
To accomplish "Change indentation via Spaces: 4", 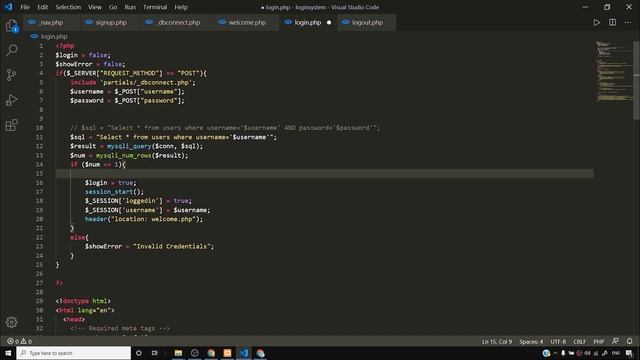I will pos(531,341).
